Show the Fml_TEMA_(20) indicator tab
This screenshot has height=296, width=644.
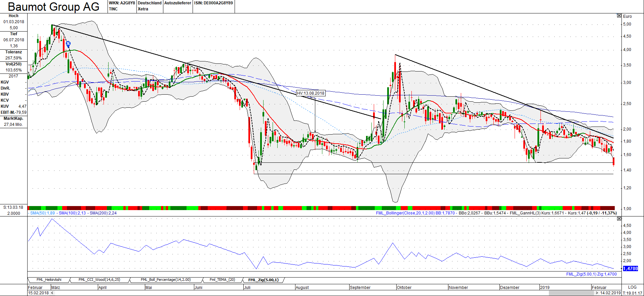point(222,280)
